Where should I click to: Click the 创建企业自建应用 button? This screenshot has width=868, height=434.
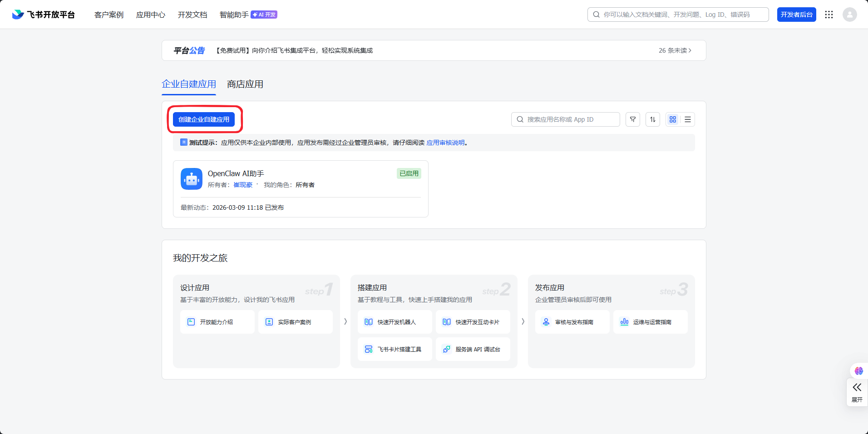pyautogui.click(x=204, y=119)
